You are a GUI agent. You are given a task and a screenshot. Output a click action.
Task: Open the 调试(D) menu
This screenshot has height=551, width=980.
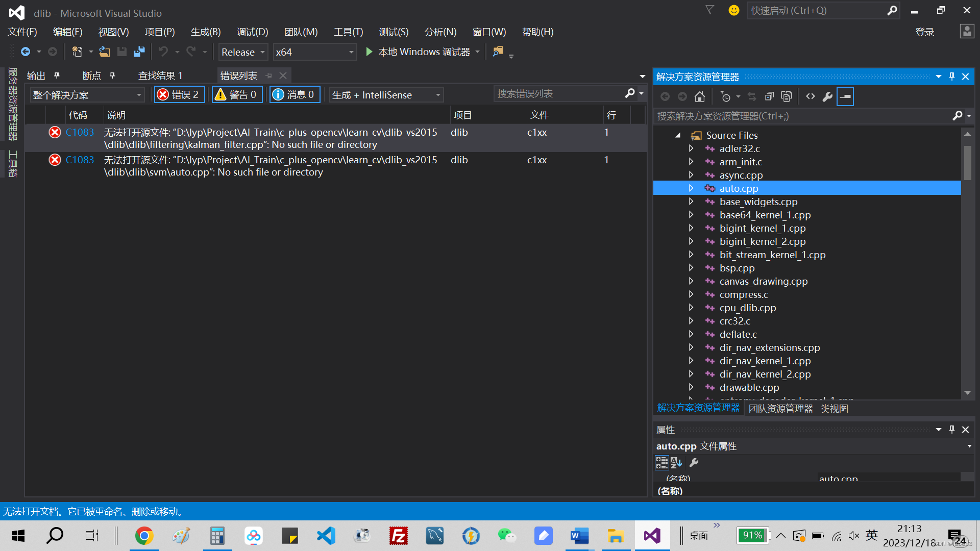(x=252, y=32)
